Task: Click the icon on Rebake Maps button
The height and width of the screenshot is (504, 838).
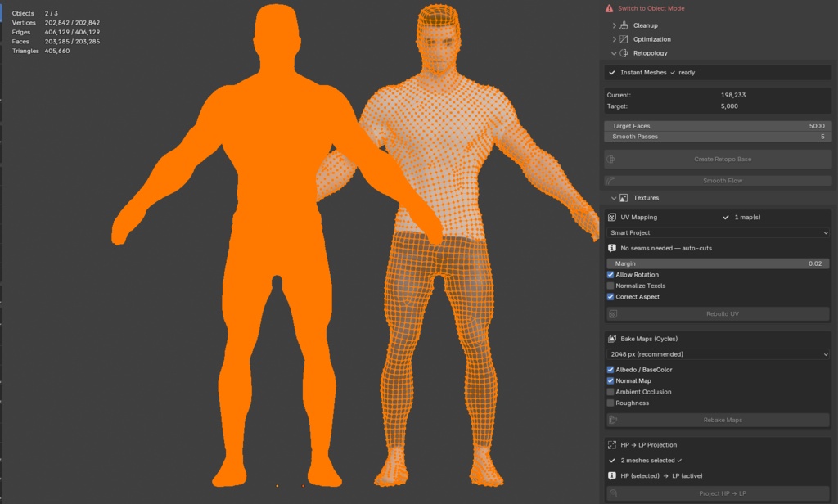Action: point(613,420)
